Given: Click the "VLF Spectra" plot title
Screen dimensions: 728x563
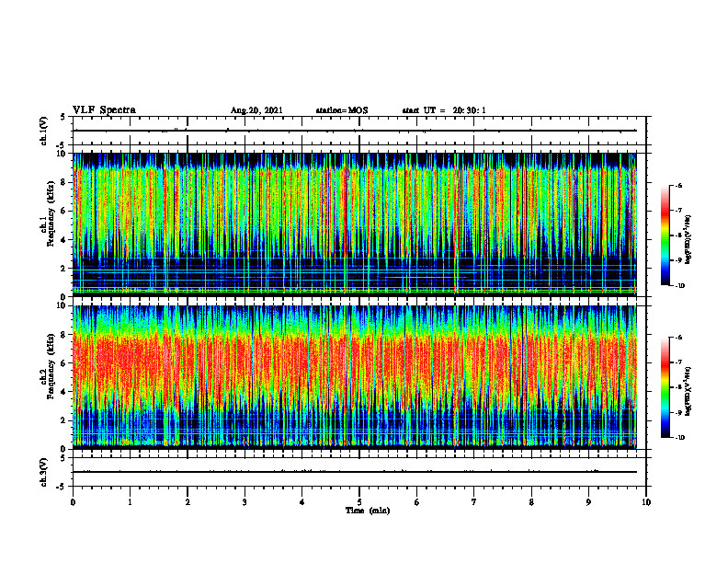Looking at the screenshot, I should [104, 110].
